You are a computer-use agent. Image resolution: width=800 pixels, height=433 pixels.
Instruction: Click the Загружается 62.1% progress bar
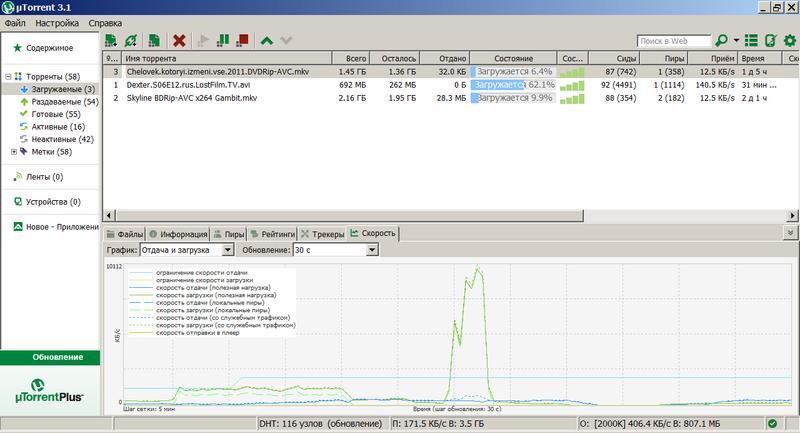[x=513, y=85]
